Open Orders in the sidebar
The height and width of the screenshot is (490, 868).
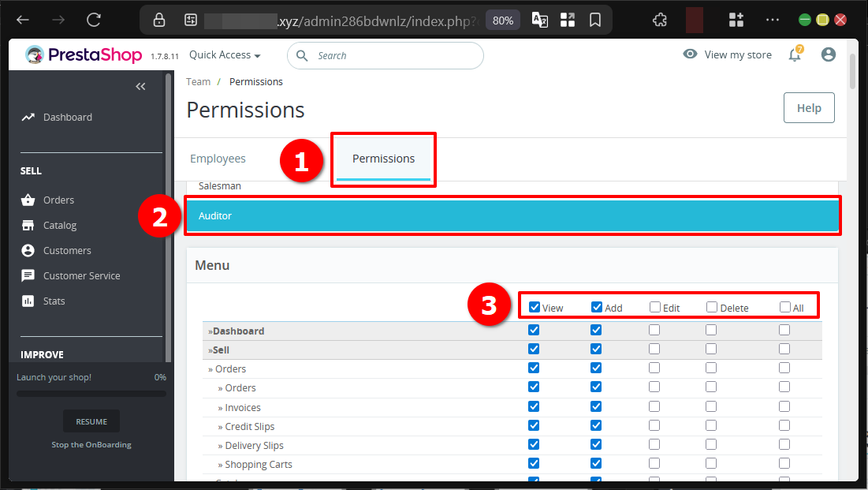pos(58,200)
